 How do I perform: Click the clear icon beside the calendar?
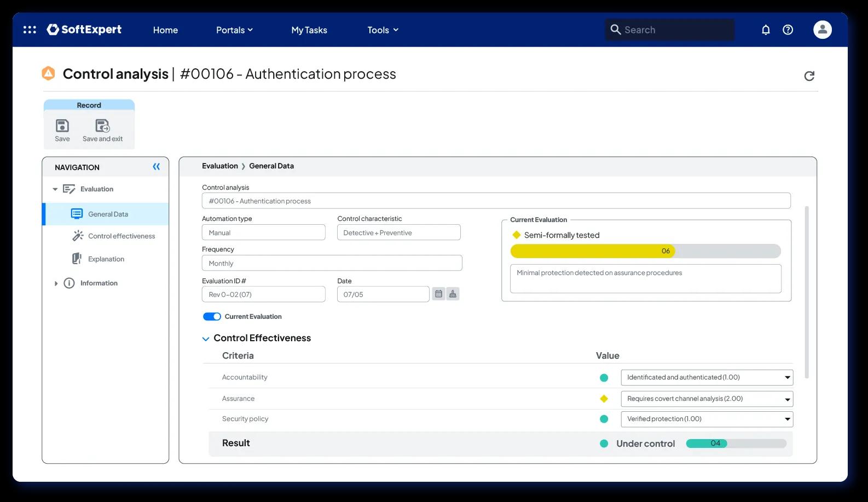(453, 294)
